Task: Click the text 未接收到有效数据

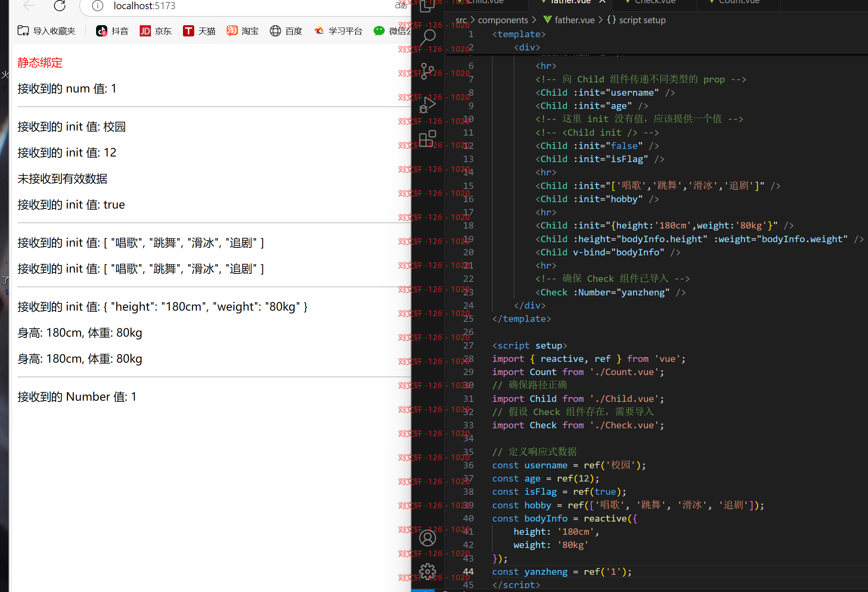Action: coord(62,179)
